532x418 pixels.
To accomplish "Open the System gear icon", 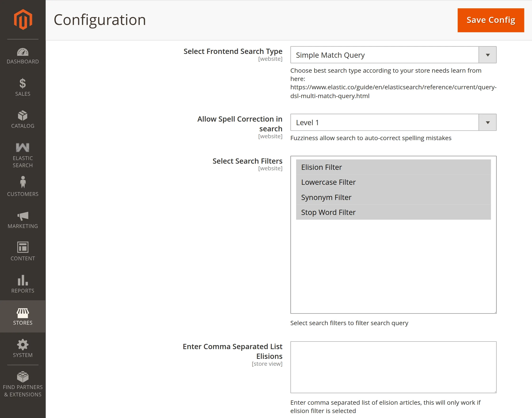I will pos(23,345).
